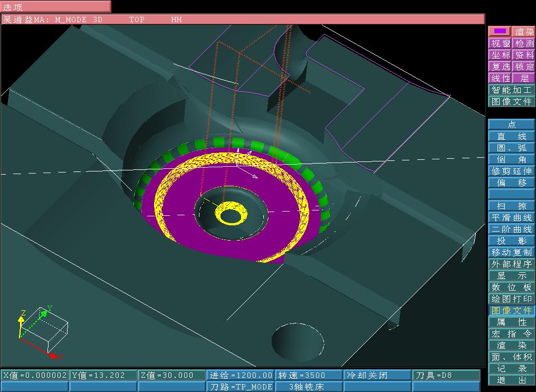The height and width of the screenshot is (392, 536).
Task: Click the red X axis arrow
Action: click(x=40, y=348)
